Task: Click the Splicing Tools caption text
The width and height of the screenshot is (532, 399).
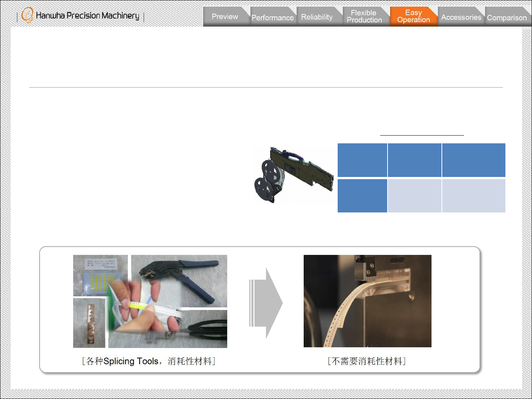Action: 149,361
